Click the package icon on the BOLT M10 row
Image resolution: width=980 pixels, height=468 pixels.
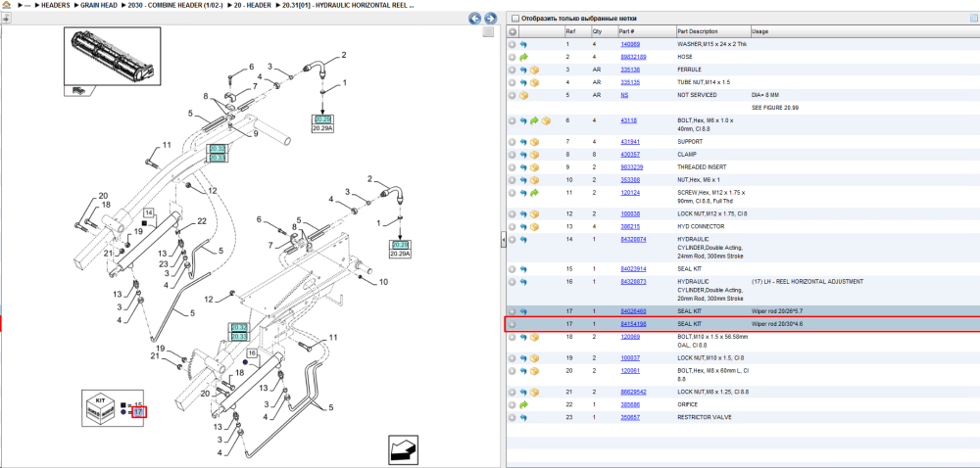tap(535, 338)
